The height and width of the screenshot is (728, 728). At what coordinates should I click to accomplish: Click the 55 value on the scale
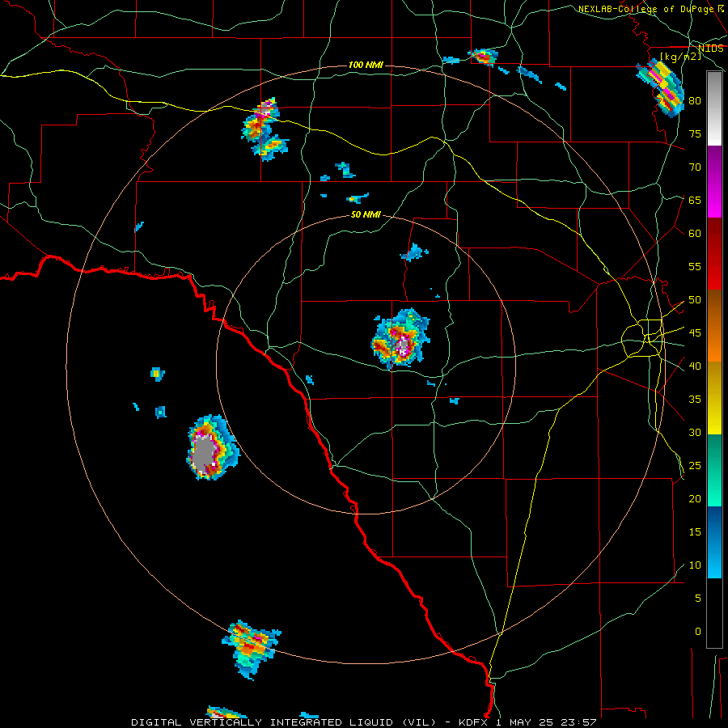pyautogui.click(x=695, y=267)
